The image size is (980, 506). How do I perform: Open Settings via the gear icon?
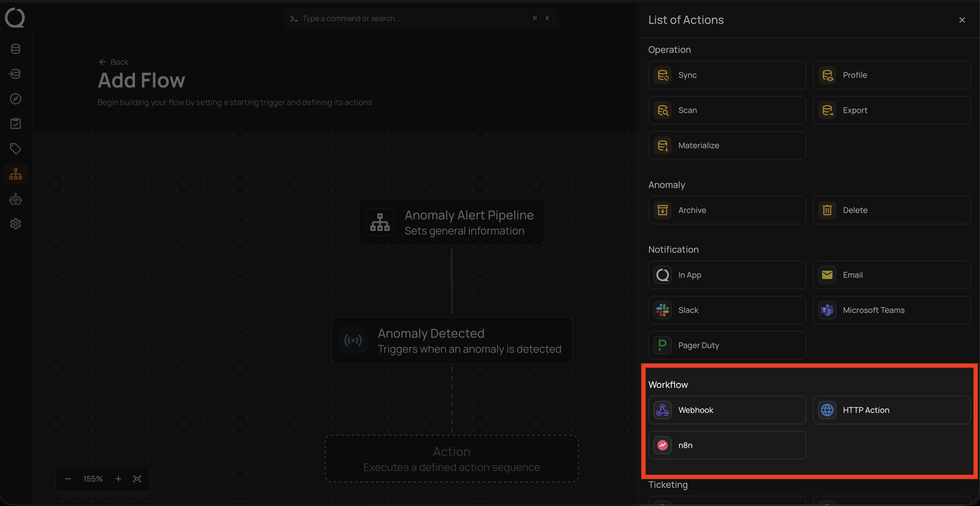[15, 224]
